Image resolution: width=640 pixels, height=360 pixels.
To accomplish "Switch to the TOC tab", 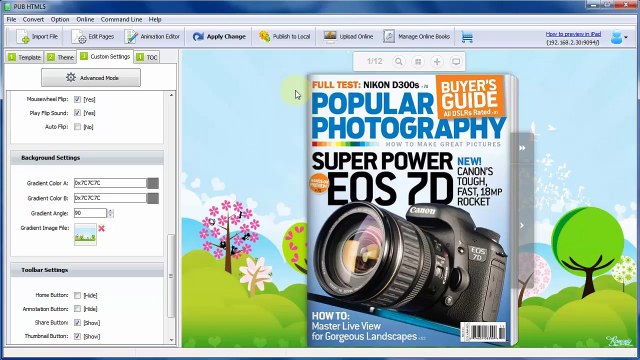I will 147,58.
